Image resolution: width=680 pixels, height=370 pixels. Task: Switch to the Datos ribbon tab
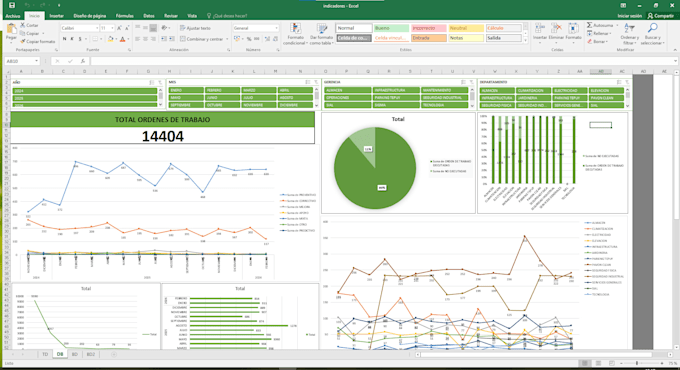click(149, 16)
